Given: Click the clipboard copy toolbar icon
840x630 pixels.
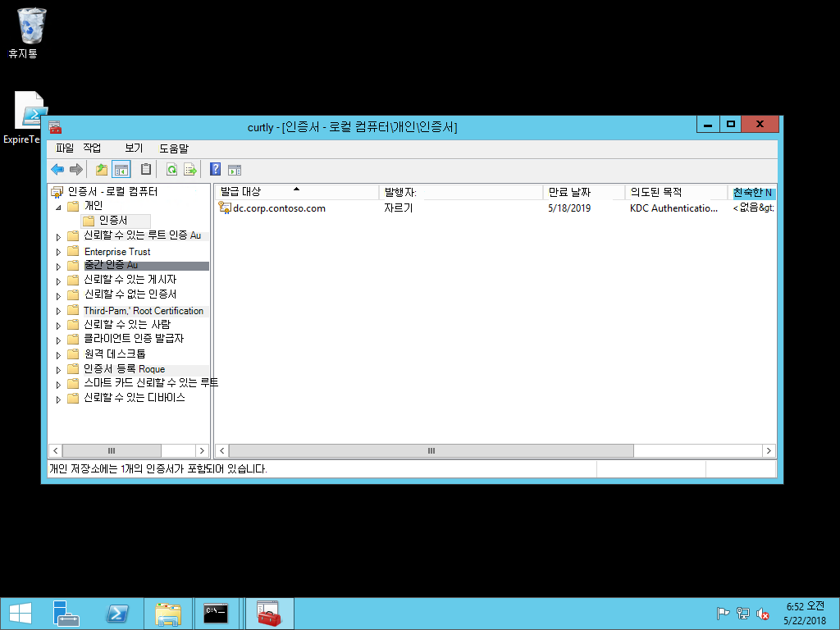Looking at the screenshot, I should [x=146, y=169].
